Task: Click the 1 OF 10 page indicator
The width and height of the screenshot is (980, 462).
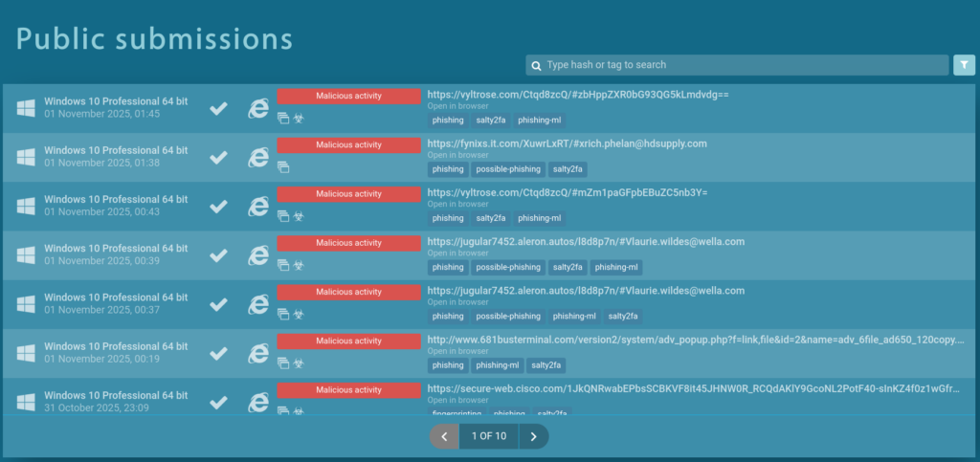Action: pos(488,436)
